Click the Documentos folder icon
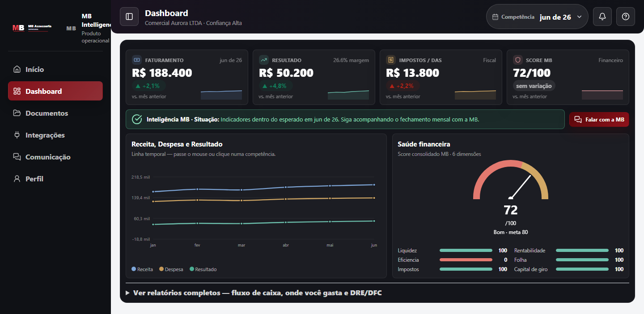 (x=17, y=113)
